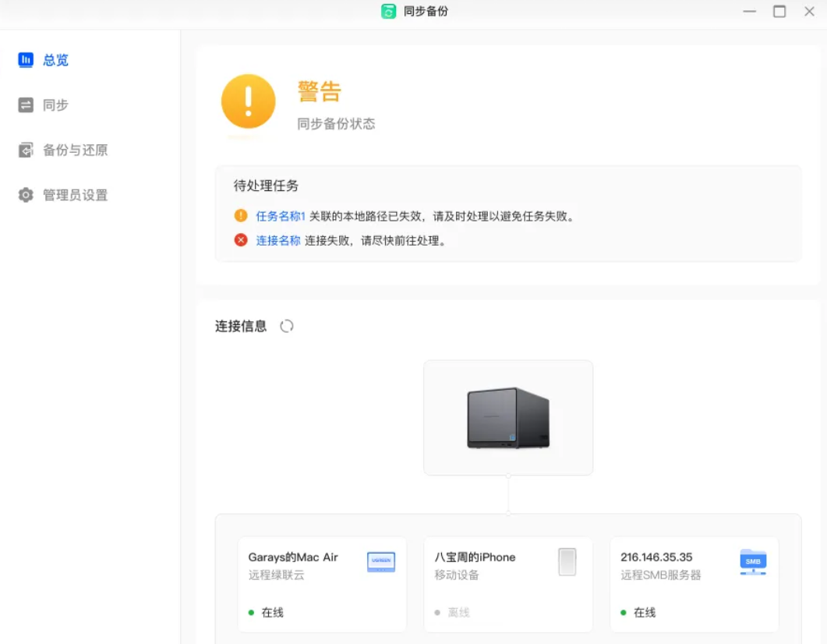The height and width of the screenshot is (644, 827).
Task: Go to 同步 menu label
Action: point(55,105)
